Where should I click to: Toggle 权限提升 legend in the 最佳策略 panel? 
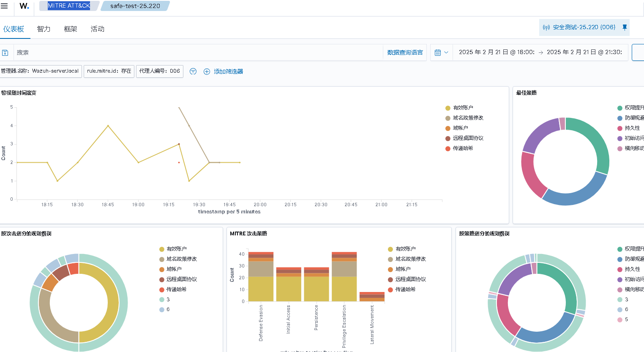coord(633,108)
